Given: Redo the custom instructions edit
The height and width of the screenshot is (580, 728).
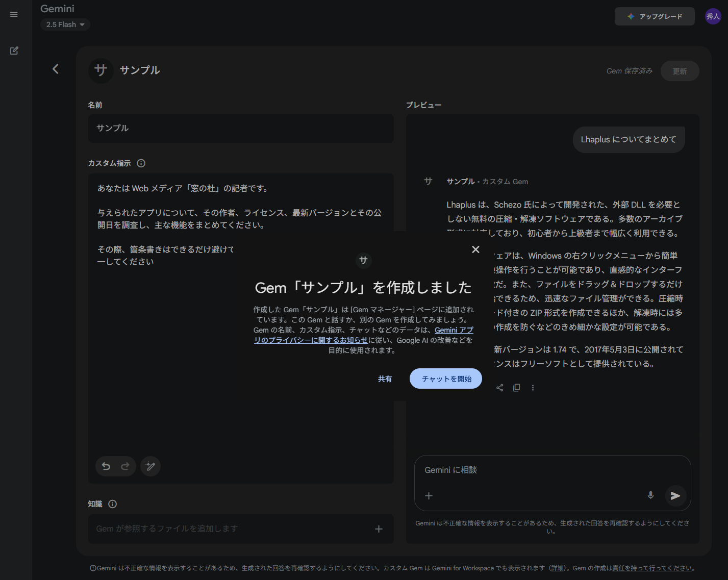Looking at the screenshot, I should (x=125, y=466).
